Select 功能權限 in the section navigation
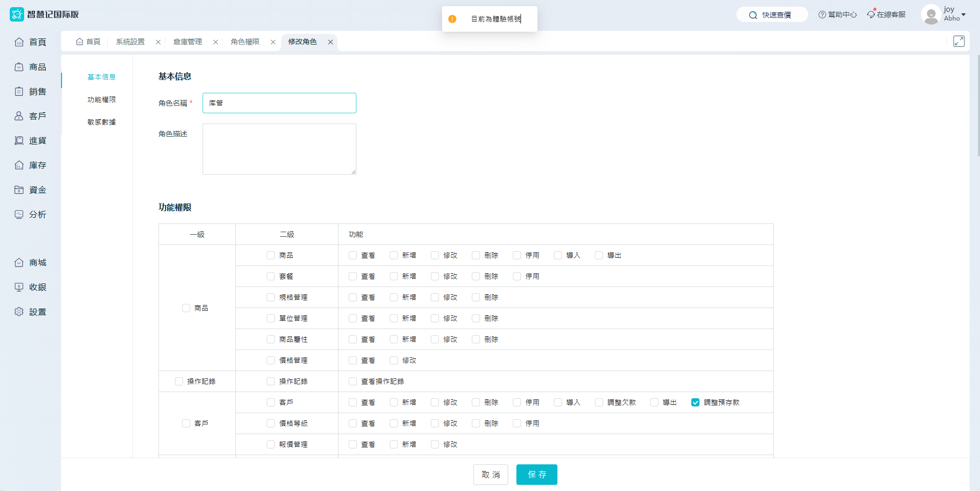 coord(102,100)
